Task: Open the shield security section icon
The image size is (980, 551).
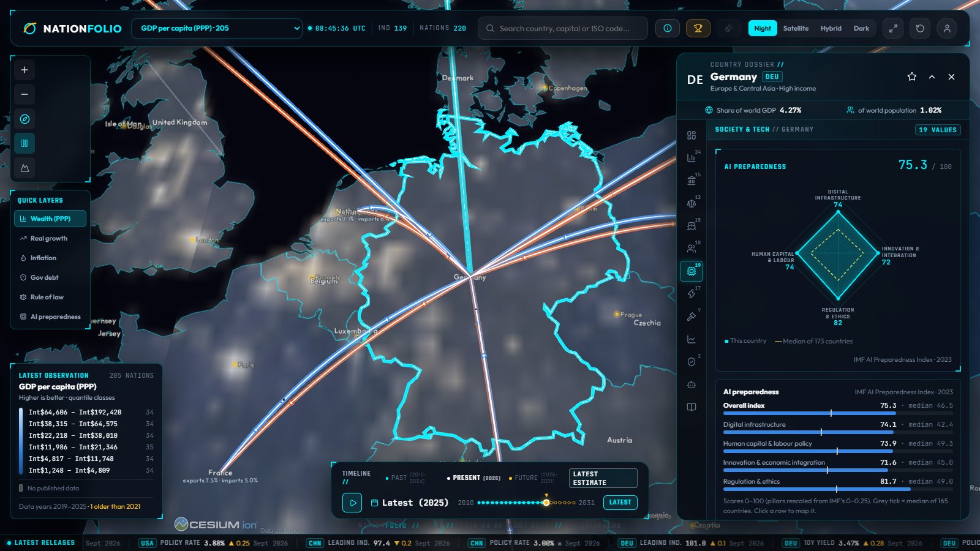Action: coord(692,362)
